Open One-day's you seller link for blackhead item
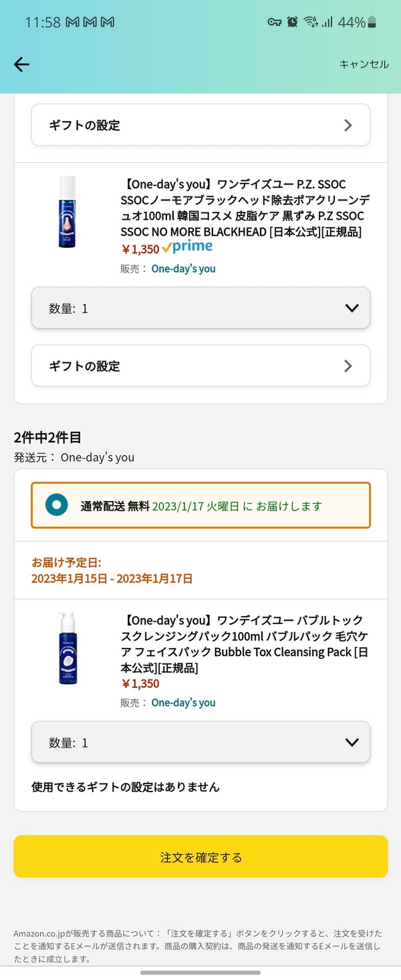This screenshot has width=401, height=980. click(x=184, y=269)
